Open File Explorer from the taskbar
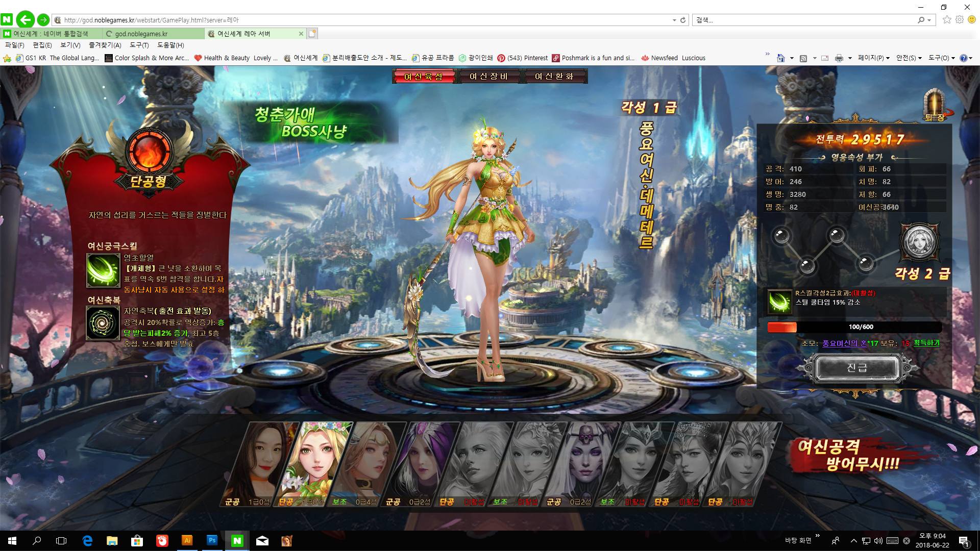Viewport: 980px width, 551px height. pos(112,540)
